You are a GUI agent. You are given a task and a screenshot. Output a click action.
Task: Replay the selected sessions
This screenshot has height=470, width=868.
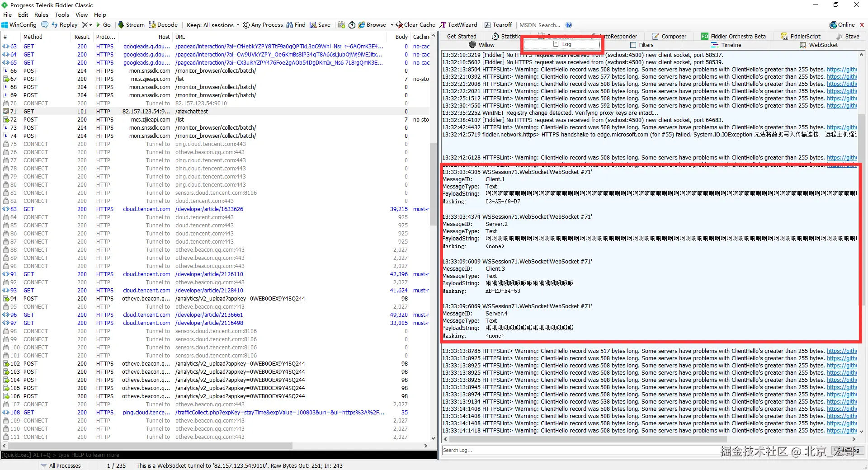(65, 25)
